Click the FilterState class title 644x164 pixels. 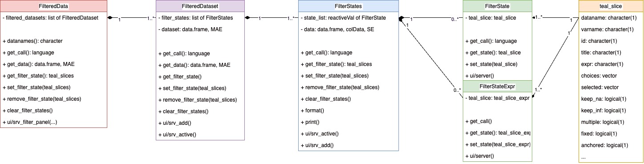tap(497, 6)
